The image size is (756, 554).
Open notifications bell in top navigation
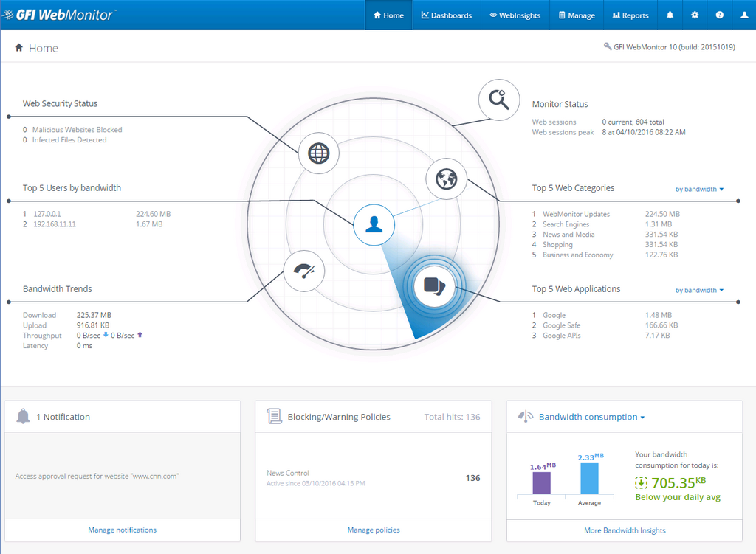pos(670,15)
